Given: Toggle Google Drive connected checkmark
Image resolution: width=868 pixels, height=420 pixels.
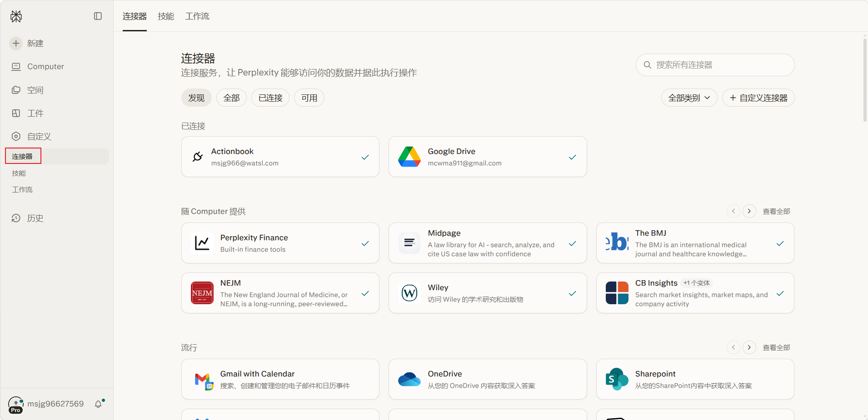Looking at the screenshot, I should click(x=573, y=157).
